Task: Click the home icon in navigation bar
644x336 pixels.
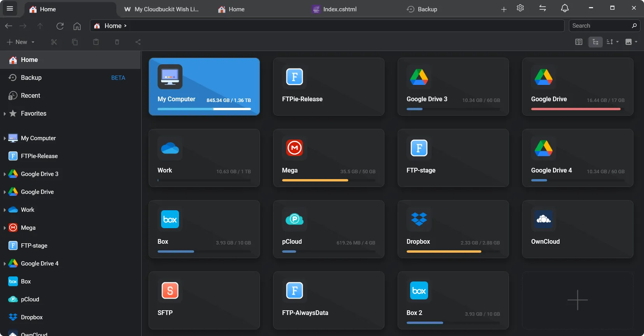Action: tap(77, 26)
